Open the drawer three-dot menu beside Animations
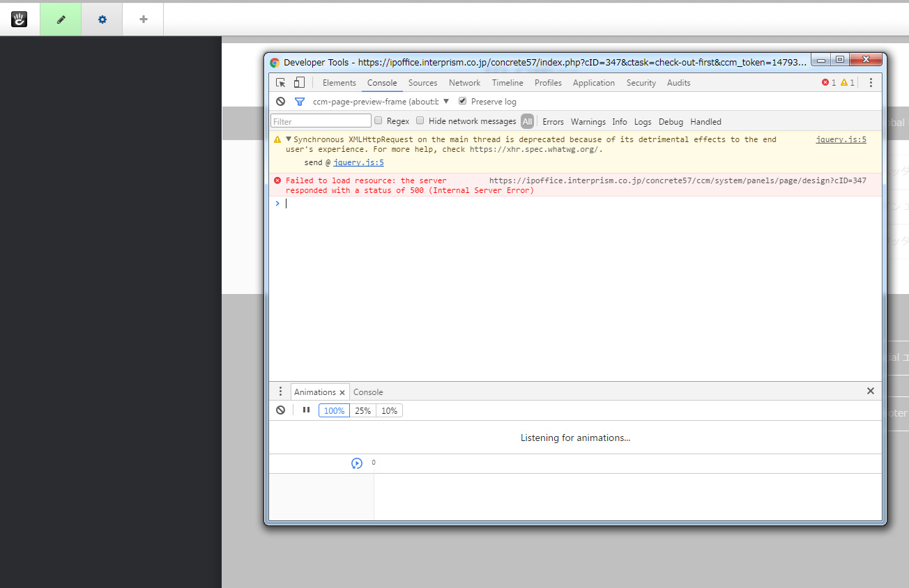 [280, 392]
